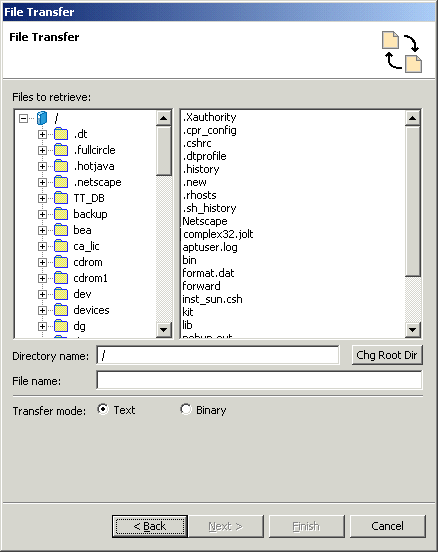Click the cdrom folder icon
The image size is (438, 552).
click(x=61, y=262)
